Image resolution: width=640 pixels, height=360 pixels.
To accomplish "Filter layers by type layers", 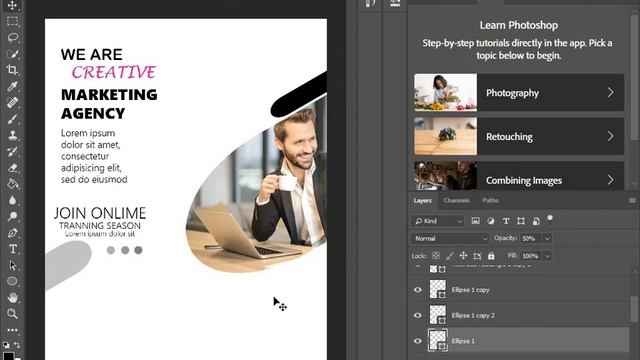I will click(x=506, y=221).
